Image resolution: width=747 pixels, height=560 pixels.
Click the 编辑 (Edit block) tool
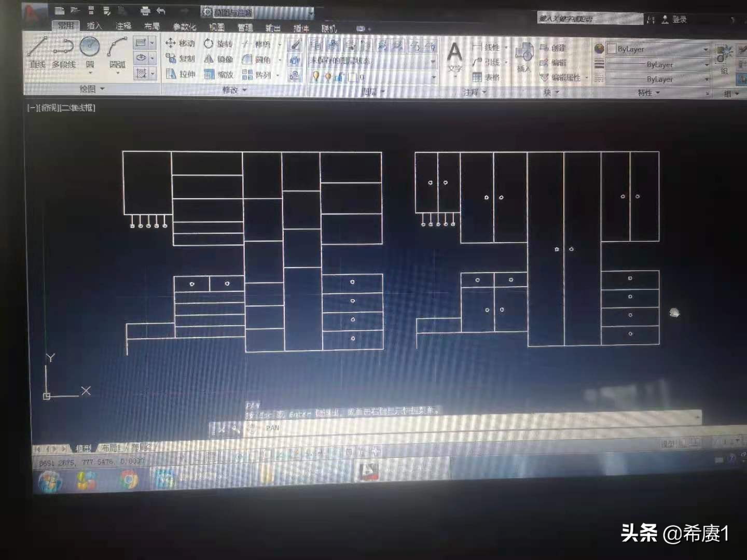click(553, 63)
